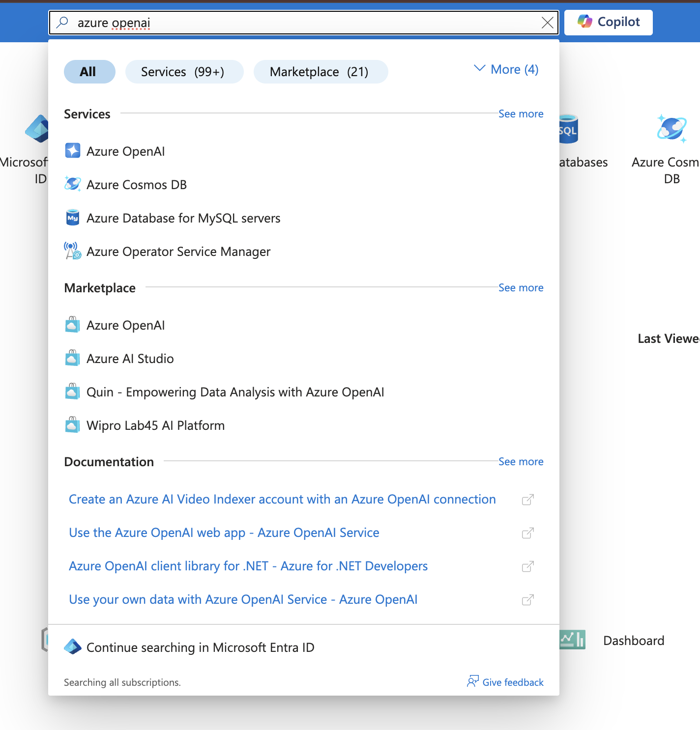700x730 pixels.
Task: Clear the search box with the X icon
Action: click(x=547, y=23)
